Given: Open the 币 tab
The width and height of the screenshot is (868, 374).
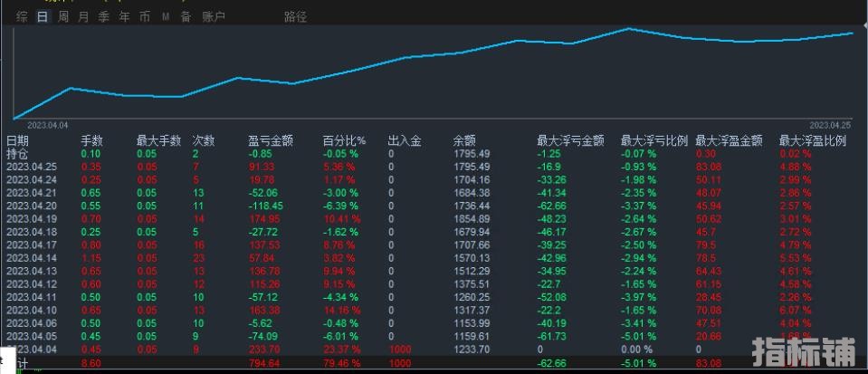Looking at the screenshot, I should [145, 16].
